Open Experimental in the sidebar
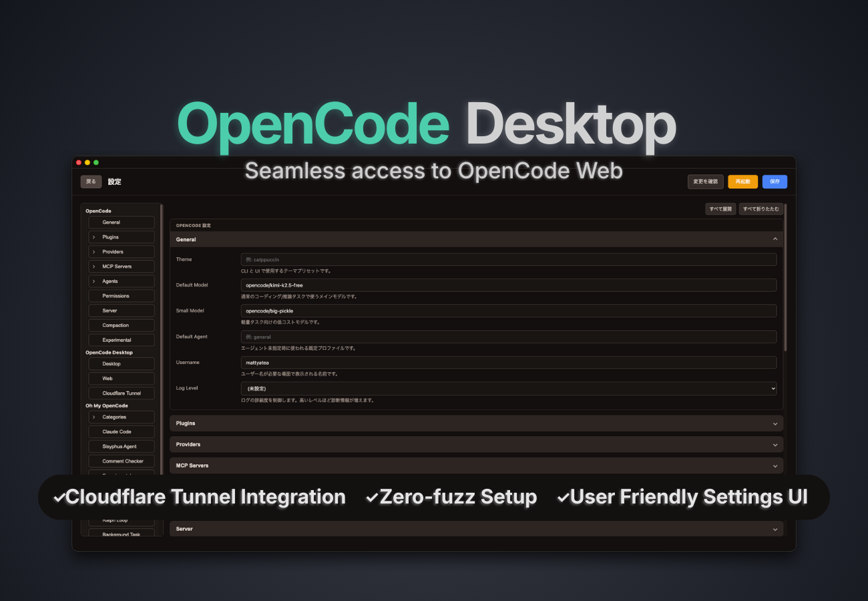 tap(122, 340)
